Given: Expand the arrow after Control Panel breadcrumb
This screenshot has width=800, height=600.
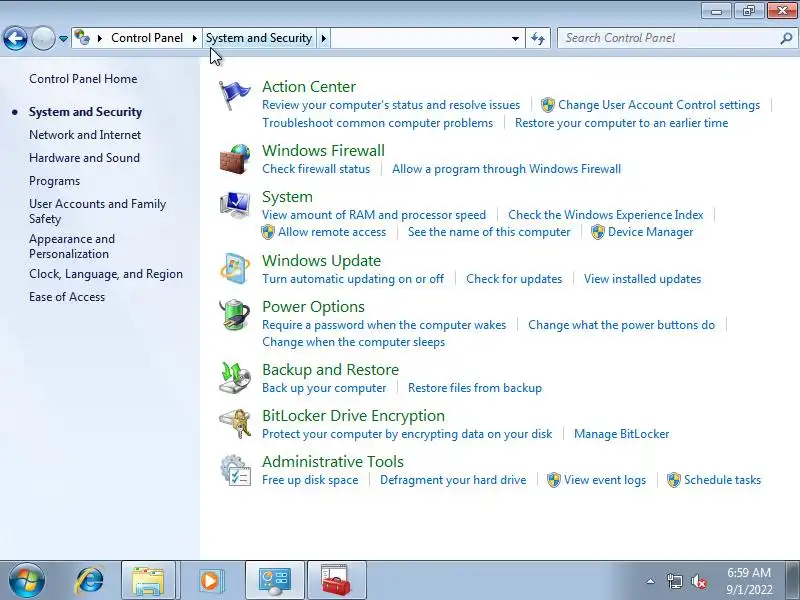Looking at the screenshot, I should coord(194,38).
